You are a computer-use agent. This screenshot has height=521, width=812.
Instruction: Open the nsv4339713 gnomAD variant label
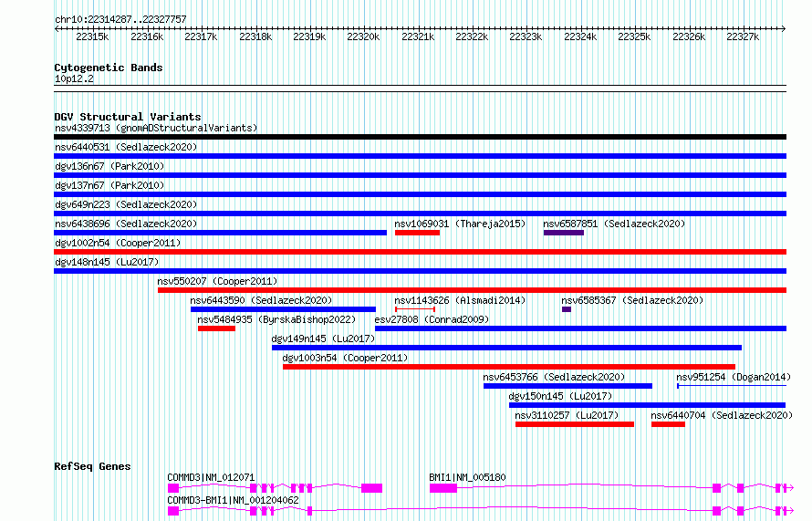point(156,128)
